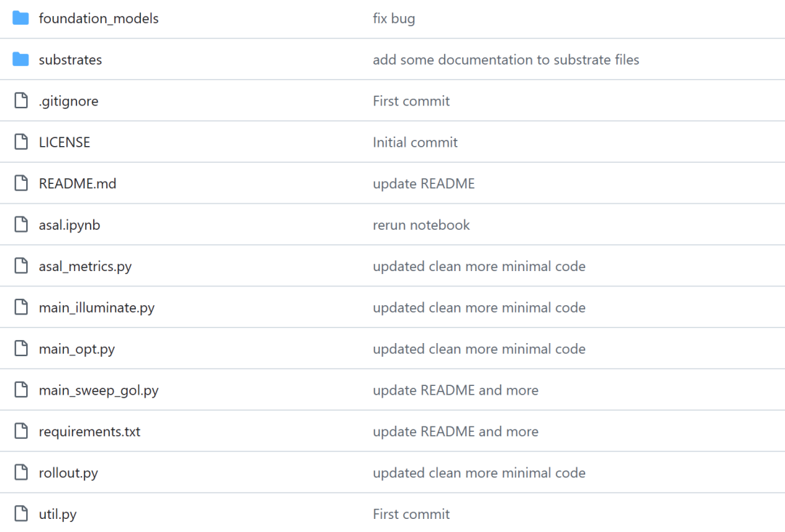Viewport: 785px width, 532px height.
Task: Open the 'rerun notebook' commit message
Action: [422, 225]
